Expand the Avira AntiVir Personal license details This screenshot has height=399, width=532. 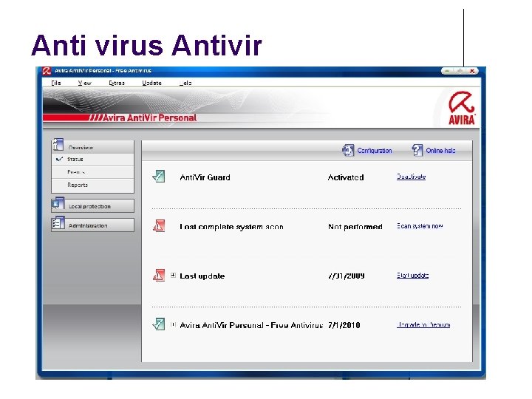click(173, 324)
